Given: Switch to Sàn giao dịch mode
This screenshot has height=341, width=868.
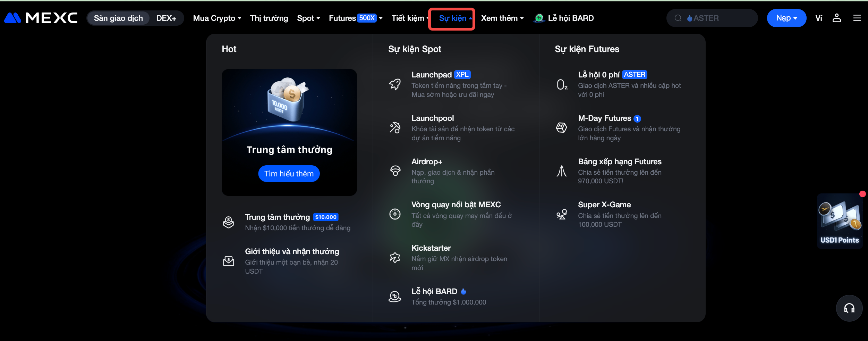Looking at the screenshot, I should [x=118, y=18].
